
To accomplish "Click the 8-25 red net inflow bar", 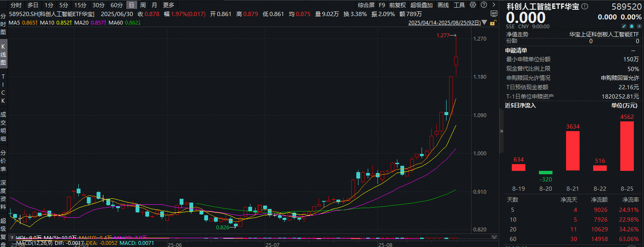I will (x=627, y=146).
